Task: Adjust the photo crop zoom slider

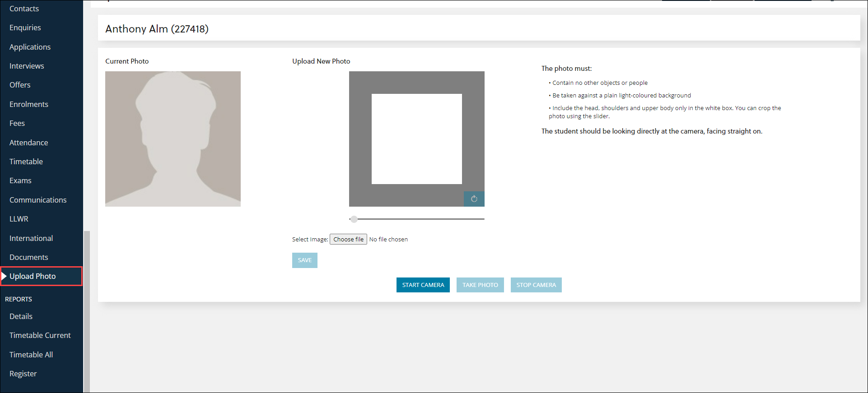Action: click(354, 219)
